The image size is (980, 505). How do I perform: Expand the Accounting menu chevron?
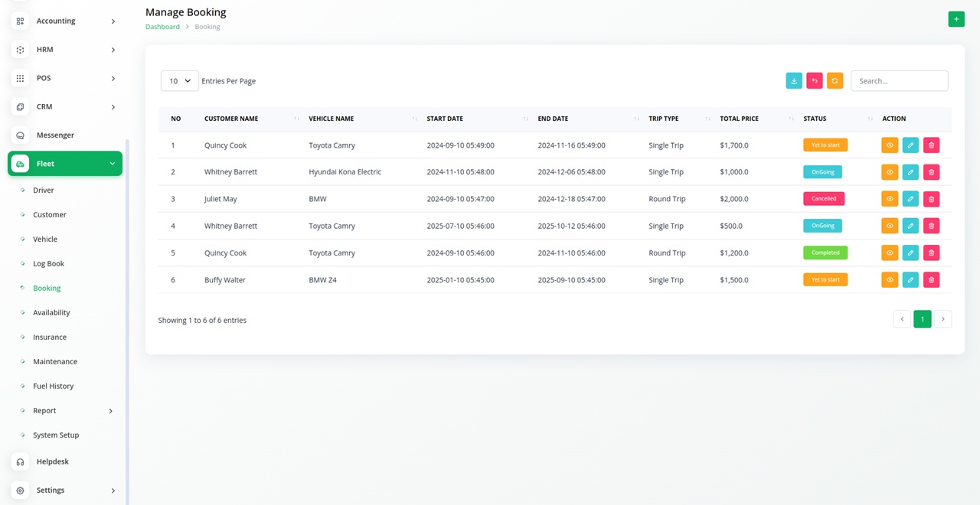113,21
